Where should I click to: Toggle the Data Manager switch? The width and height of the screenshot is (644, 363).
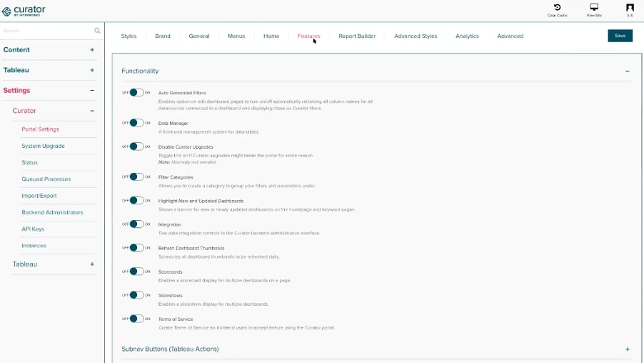(x=136, y=123)
